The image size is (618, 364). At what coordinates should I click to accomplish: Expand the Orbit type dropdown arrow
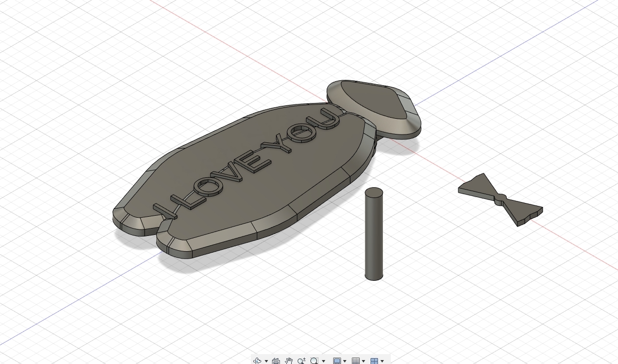(x=266, y=361)
